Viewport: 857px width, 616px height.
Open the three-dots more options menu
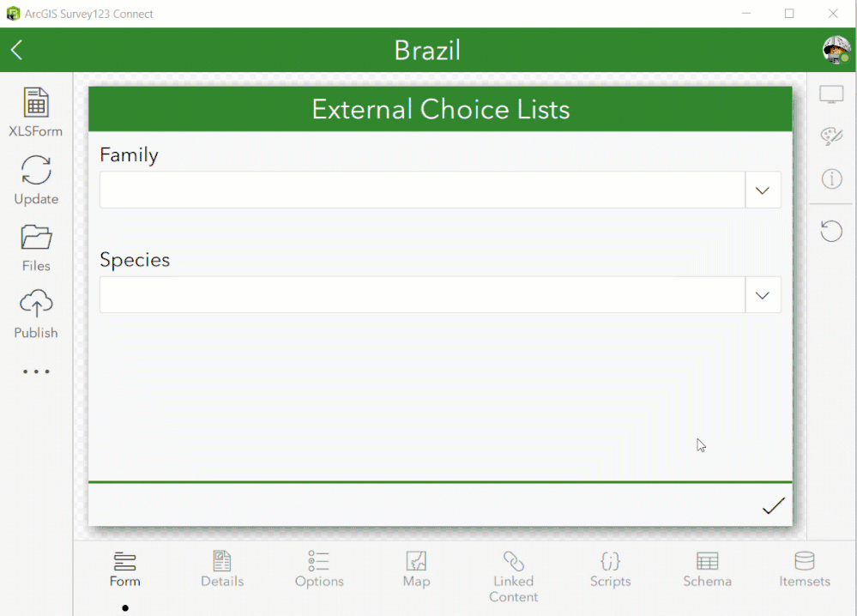tap(36, 371)
